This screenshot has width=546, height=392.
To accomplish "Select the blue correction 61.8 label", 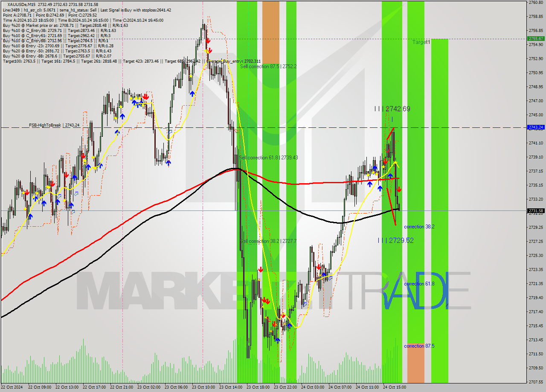I will point(419,284).
